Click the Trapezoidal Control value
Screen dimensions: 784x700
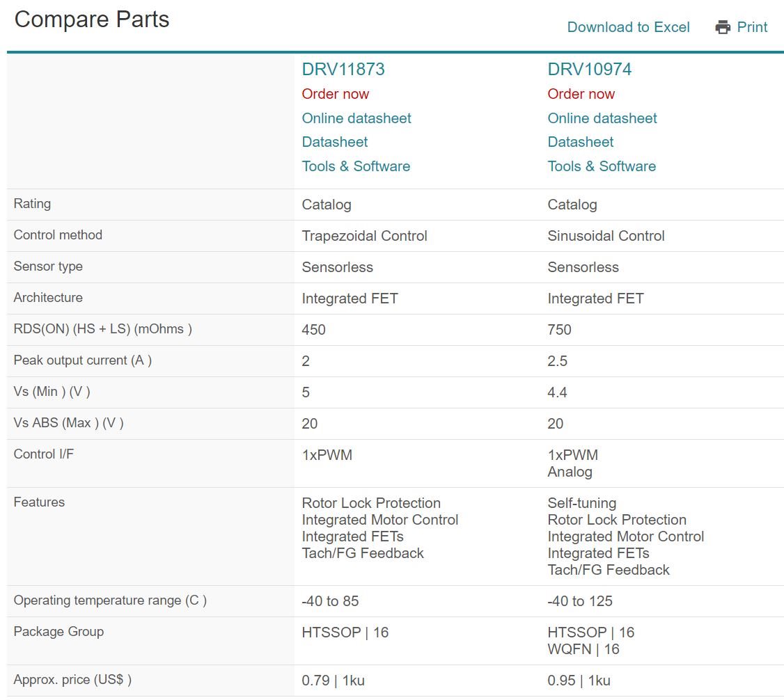click(364, 236)
